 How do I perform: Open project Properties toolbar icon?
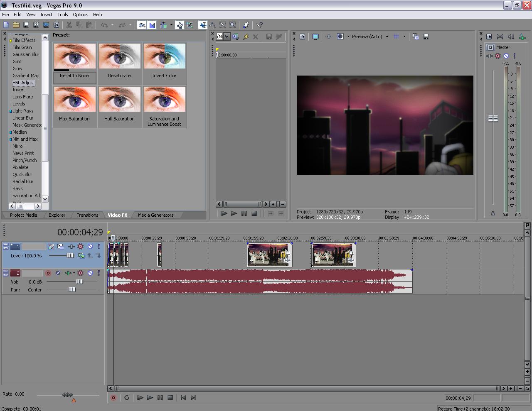56,25
